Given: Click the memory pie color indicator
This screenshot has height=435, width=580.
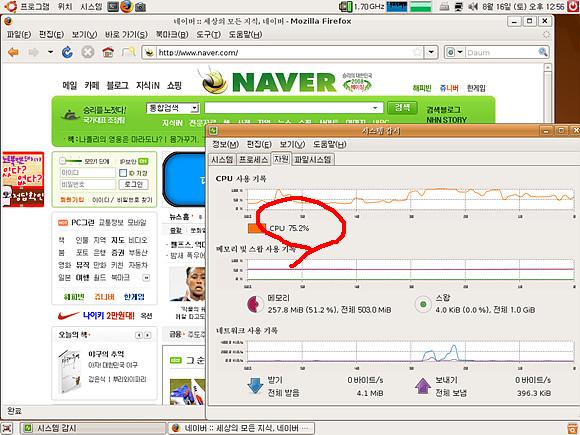Looking at the screenshot, I should 255,304.
